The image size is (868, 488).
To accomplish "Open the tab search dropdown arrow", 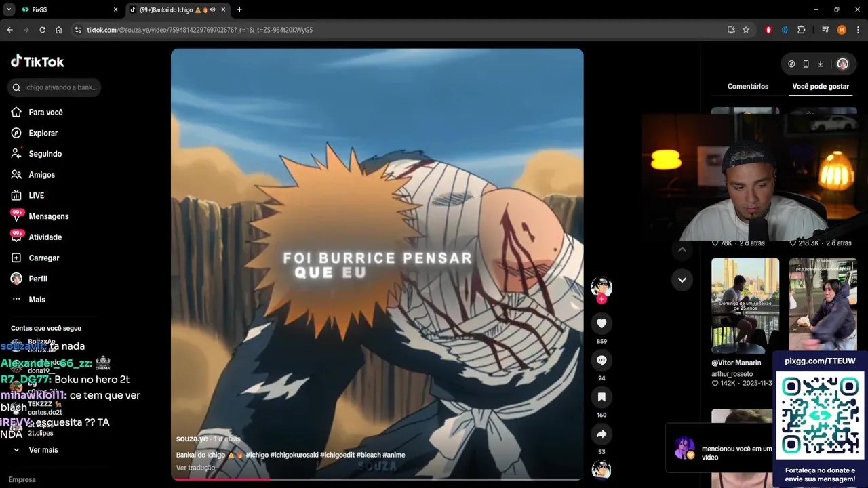I will (9, 9).
